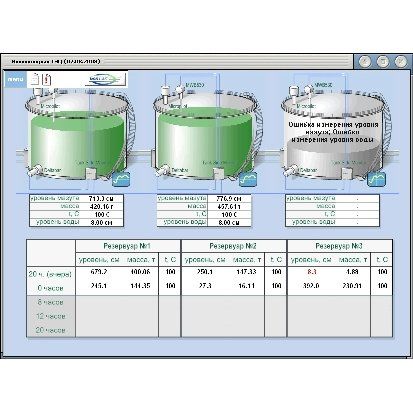Minimize the monitoring window
The width and height of the screenshot is (413, 413).
(365, 62)
